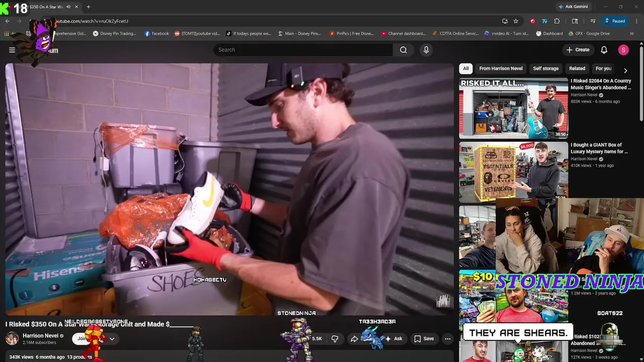Click the channel watermark in video corner
This screenshot has height=362, width=644.
point(443,301)
